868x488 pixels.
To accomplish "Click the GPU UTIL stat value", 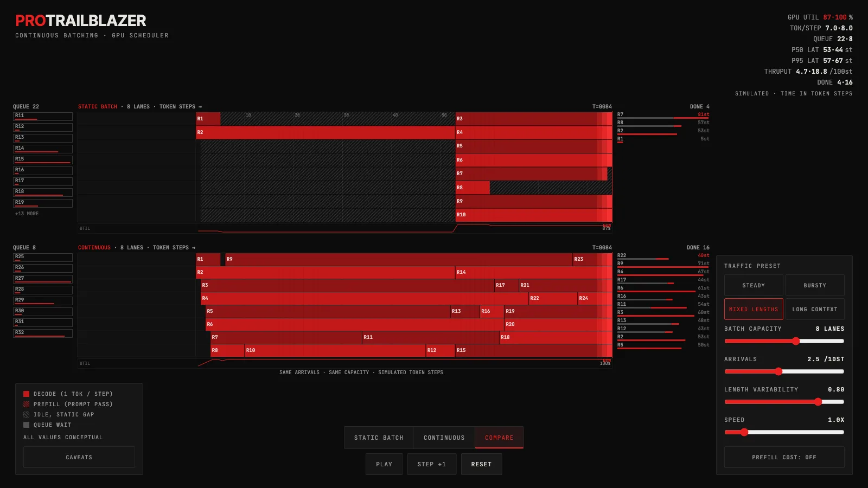I will point(835,17).
